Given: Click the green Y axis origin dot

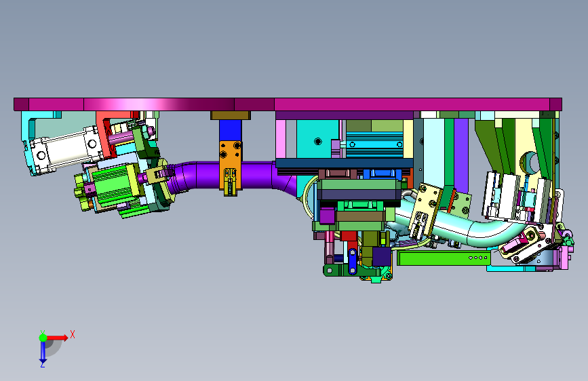Looking at the screenshot, I should [x=43, y=338].
